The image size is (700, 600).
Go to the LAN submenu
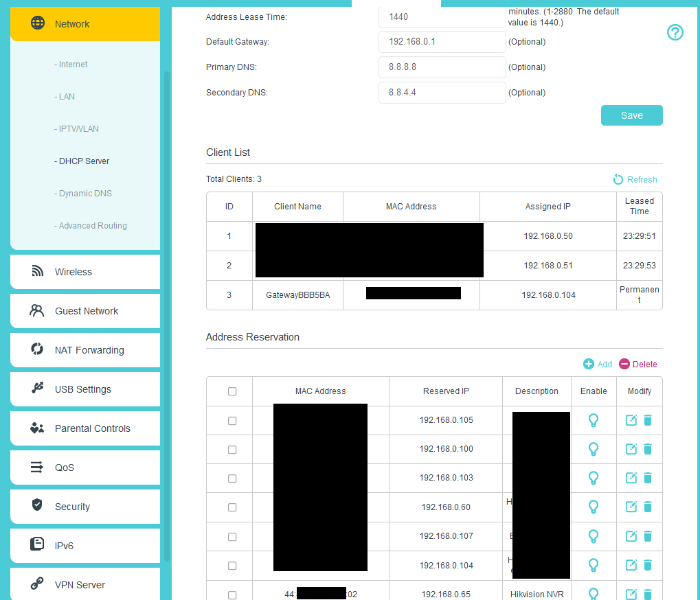[x=67, y=97]
